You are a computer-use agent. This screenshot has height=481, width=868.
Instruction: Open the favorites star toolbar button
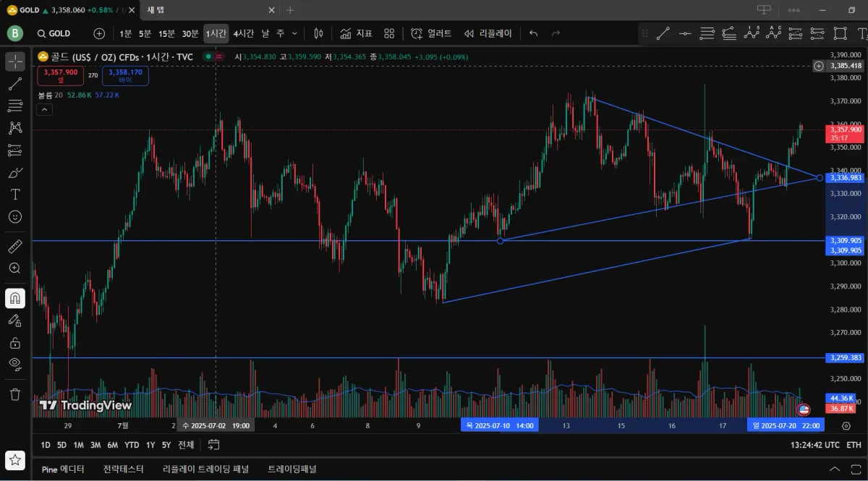coord(15,460)
